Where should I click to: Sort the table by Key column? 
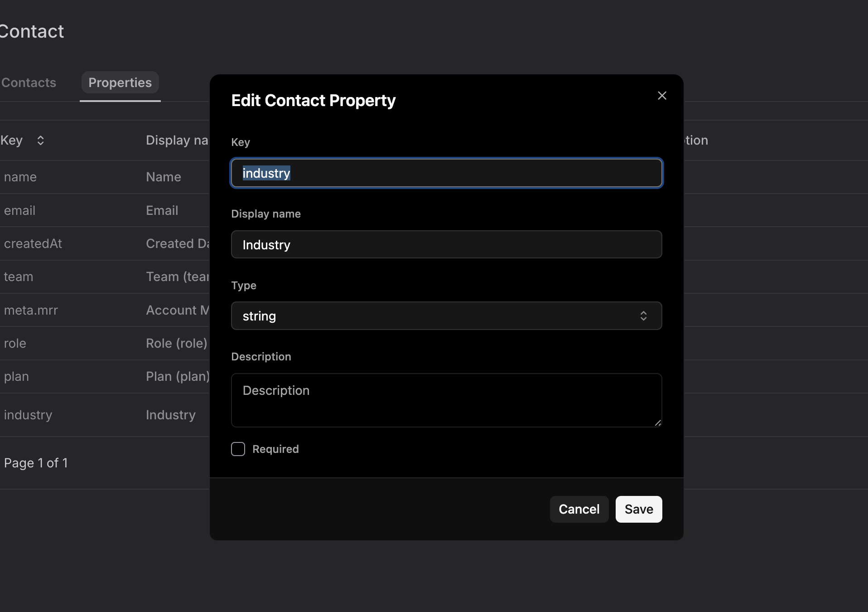[40, 141]
